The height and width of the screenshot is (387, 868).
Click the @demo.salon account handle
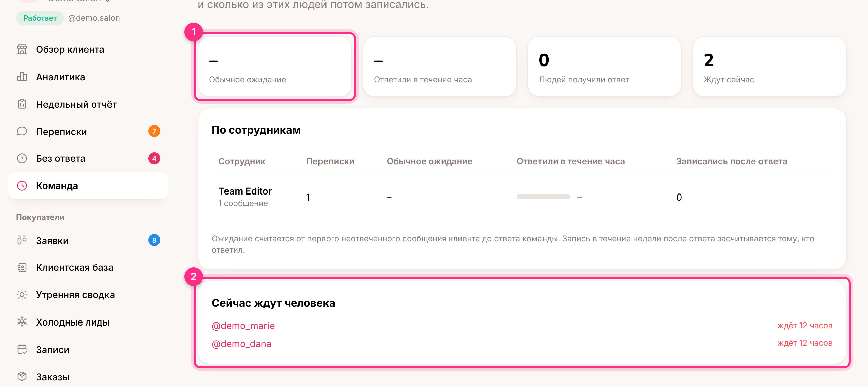coord(94,18)
